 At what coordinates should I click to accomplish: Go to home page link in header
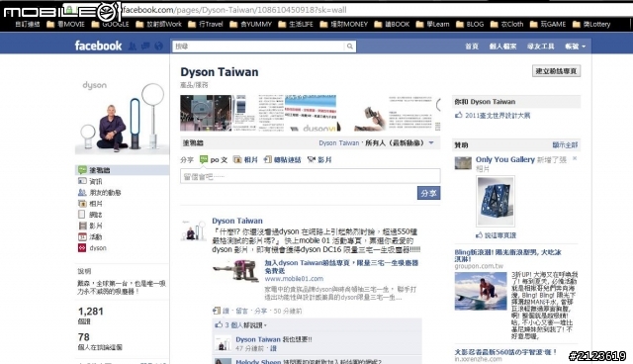[472, 46]
